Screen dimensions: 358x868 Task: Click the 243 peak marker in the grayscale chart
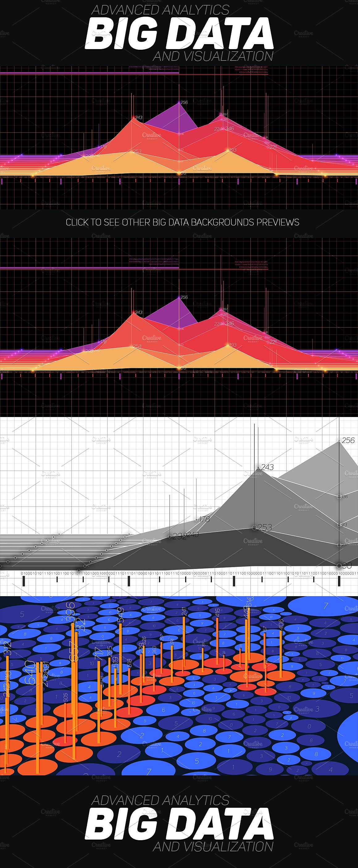pos(258,467)
